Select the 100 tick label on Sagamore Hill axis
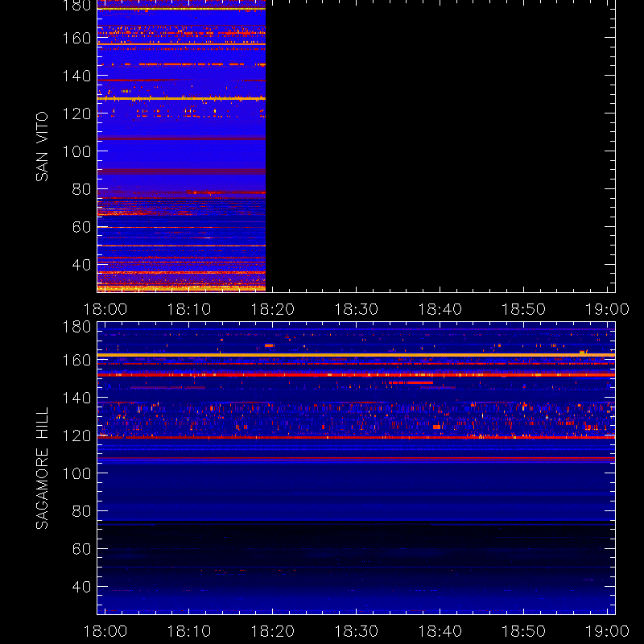Viewport: 644px width, 644px height. click(x=76, y=473)
